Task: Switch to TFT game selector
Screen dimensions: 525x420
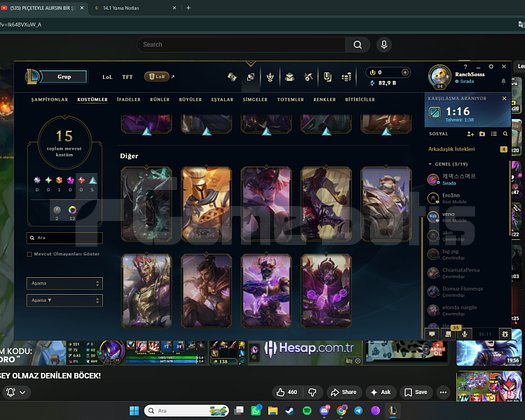Action: 127,77
